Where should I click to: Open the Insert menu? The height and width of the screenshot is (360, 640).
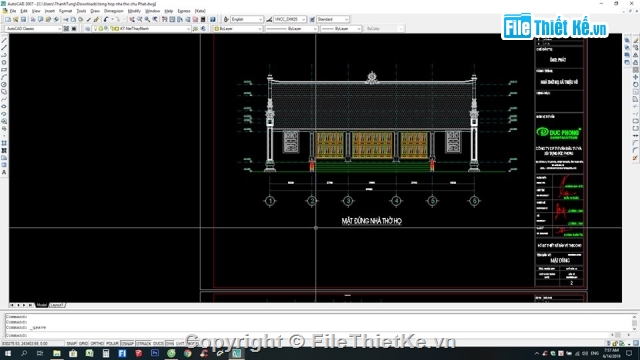[50, 11]
